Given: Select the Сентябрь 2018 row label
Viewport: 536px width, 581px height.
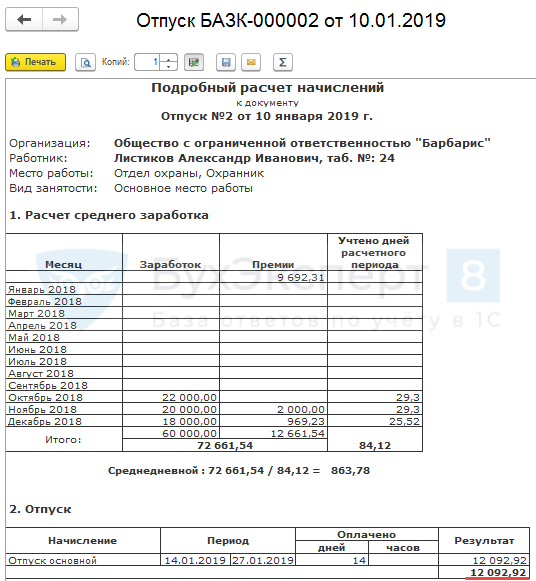Looking at the screenshot, I should (48, 385).
